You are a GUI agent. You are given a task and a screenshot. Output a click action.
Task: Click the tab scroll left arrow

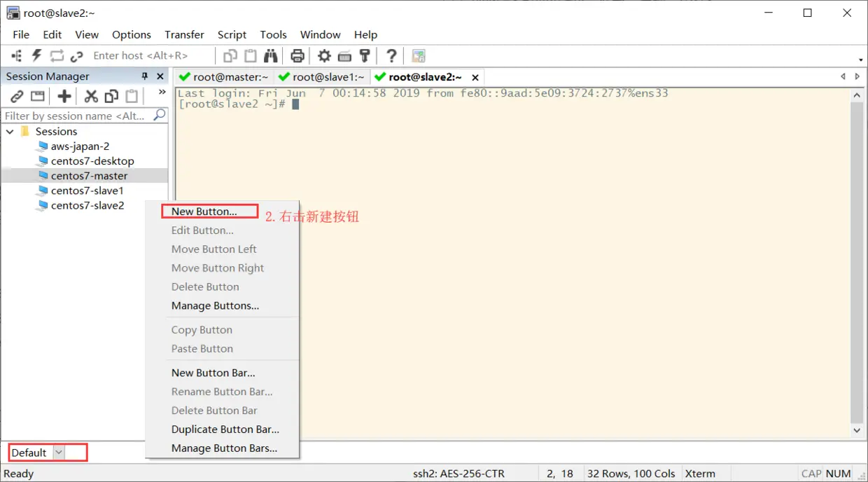(843, 76)
